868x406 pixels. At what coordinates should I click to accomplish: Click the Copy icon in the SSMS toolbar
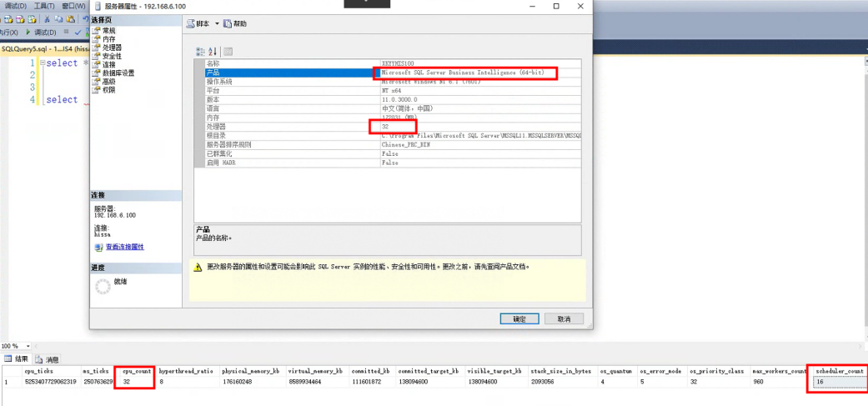58,19
